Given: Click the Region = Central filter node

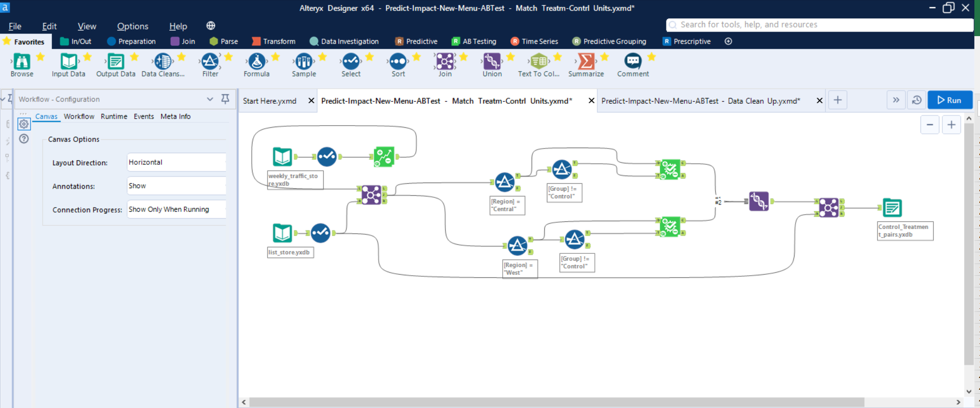Looking at the screenshot, I should (504, 182).
